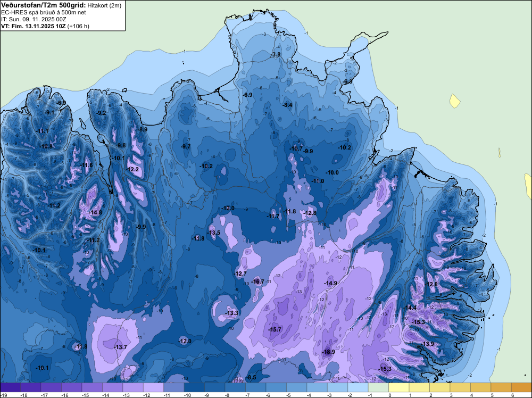Click the legend swatch between -10 and -9
Viewport: 532px width, 398px height.
tap(194, 387)
